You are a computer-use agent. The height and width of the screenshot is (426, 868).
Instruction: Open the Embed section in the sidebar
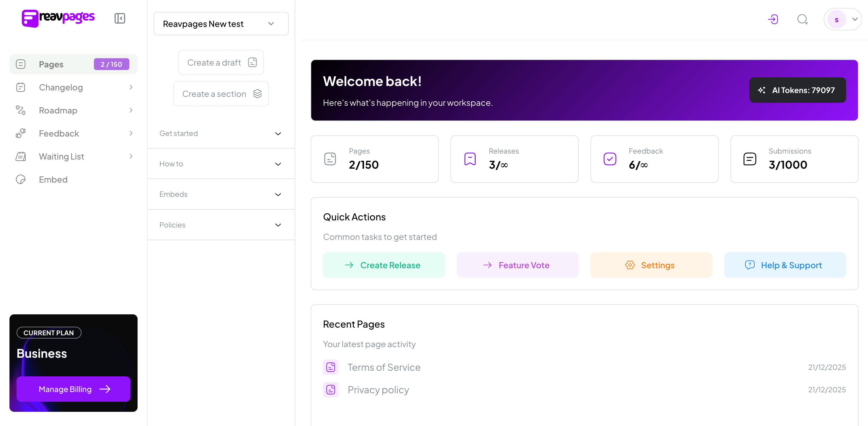click(x=53, y=179)
